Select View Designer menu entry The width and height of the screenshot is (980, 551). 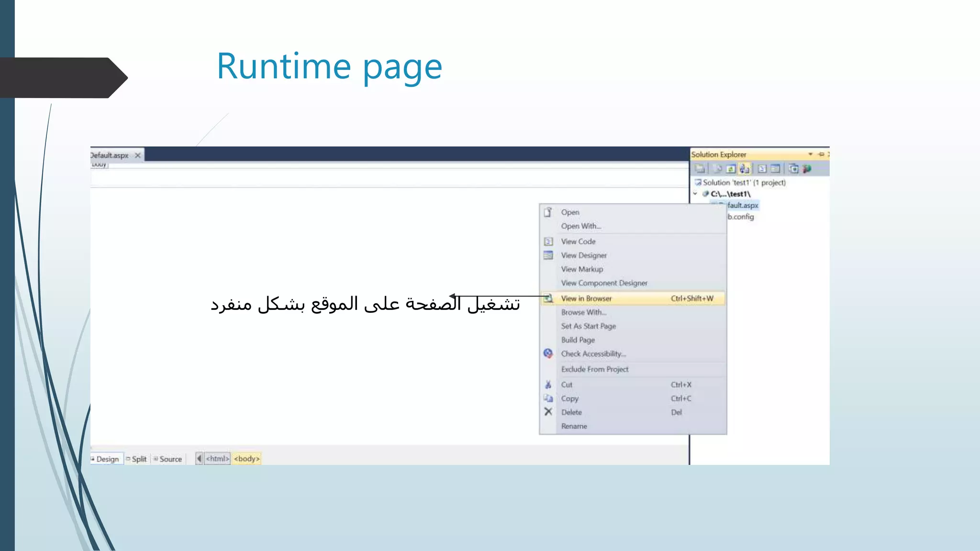[x=633, y=255]
